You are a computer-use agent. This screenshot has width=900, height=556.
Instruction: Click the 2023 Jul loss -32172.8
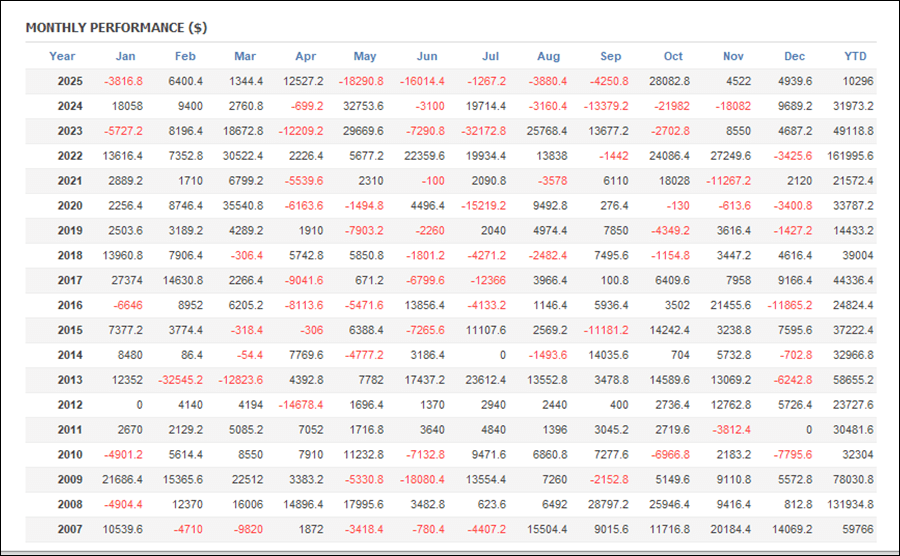(484, 131)
